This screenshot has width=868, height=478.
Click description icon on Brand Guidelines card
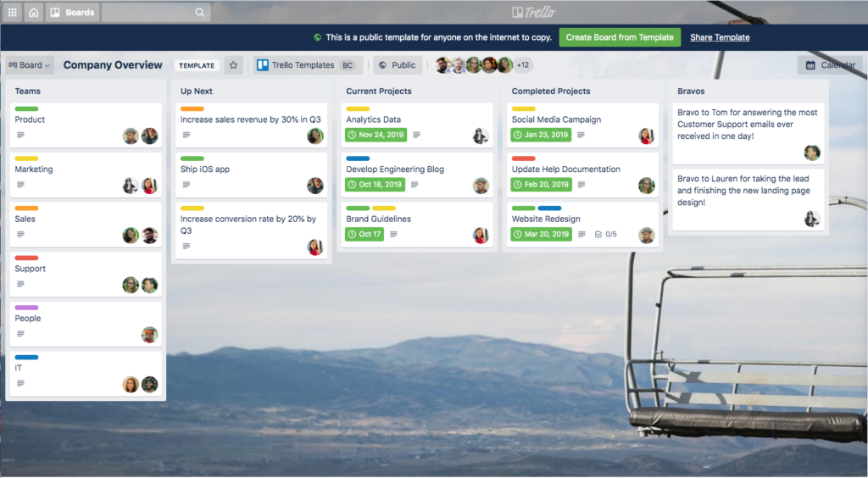[393, 234]
